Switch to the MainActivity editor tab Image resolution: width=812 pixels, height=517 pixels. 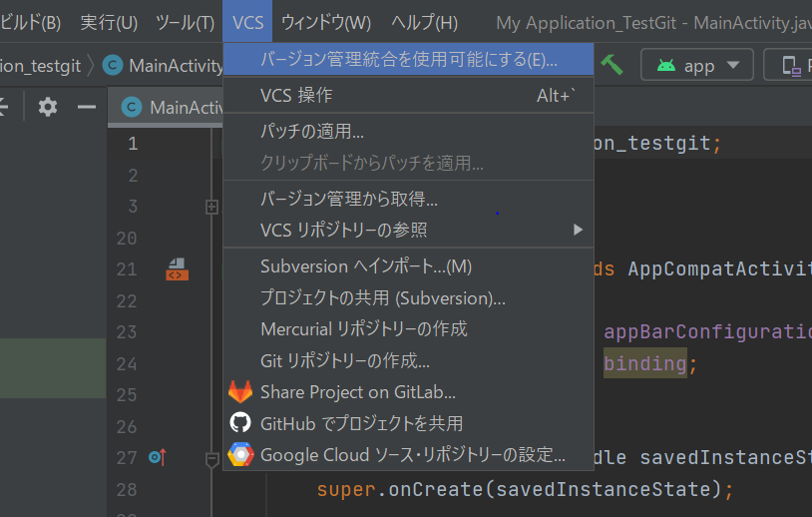(166, 107)
